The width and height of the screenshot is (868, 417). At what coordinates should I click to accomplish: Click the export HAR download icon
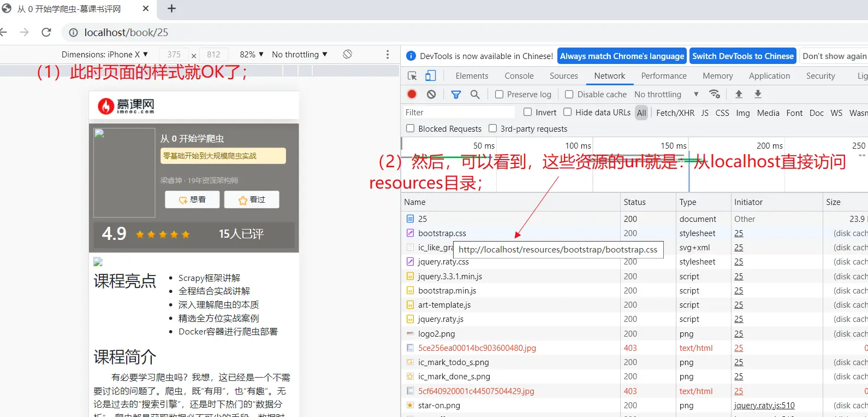click(758, 95)
